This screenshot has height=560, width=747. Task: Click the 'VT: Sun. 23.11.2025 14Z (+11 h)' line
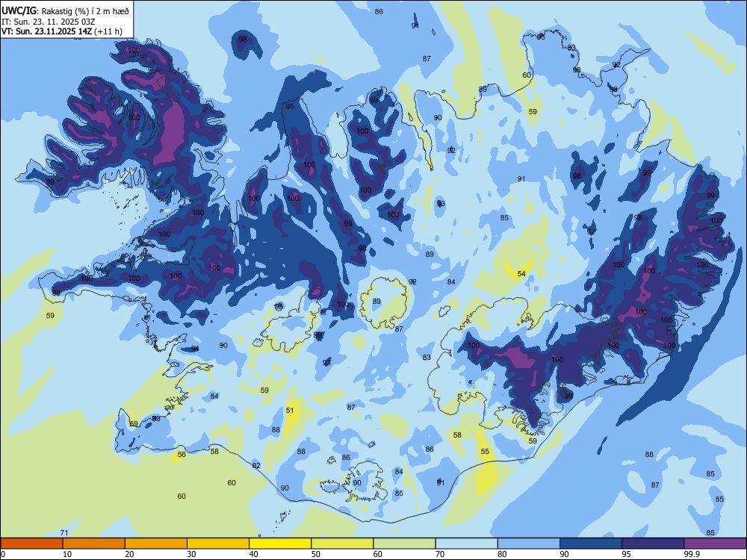tap(62, 31)
